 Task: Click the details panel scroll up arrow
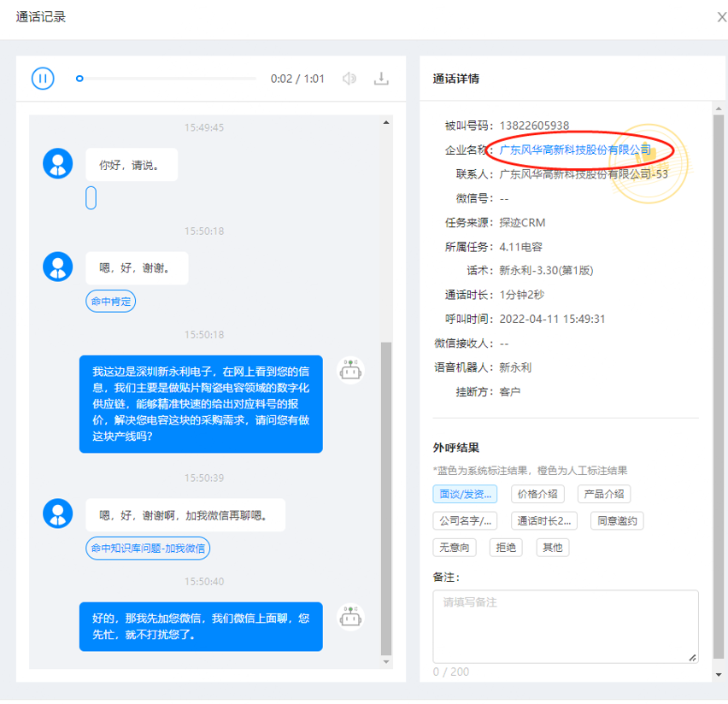pyautogui.click(x=719, y=109)
